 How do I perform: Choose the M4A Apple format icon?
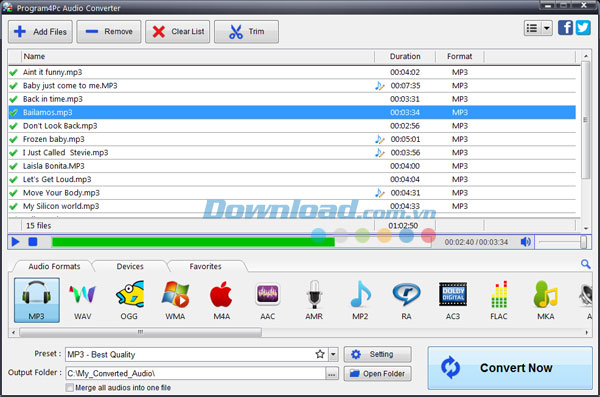[x=222, y=300]
